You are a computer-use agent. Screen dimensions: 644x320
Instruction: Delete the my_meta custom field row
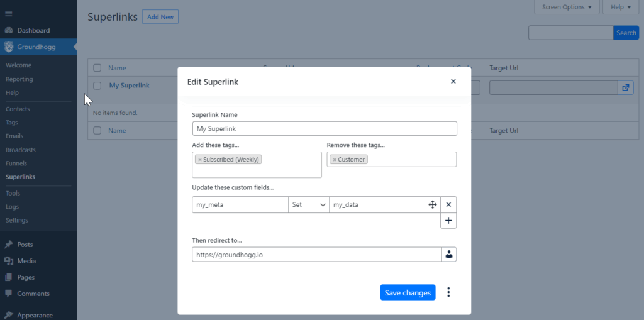tap(448, 204)
